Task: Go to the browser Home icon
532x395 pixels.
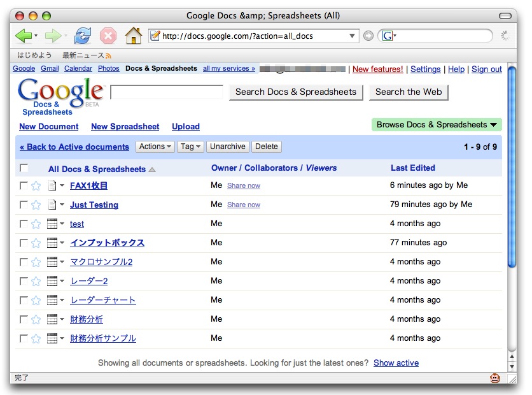Action: [133, 36]
